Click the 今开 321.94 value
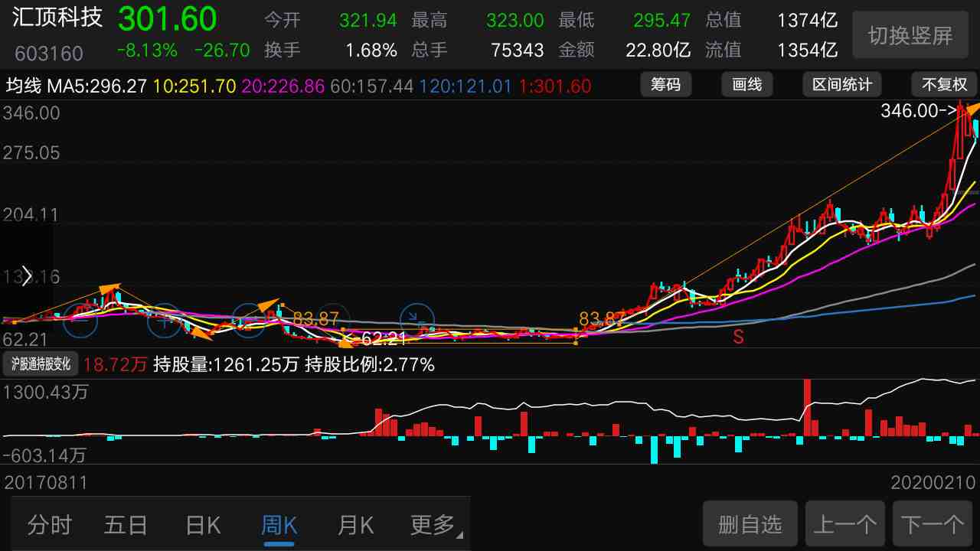The image size is (980, 551). (x=368, y=21)
